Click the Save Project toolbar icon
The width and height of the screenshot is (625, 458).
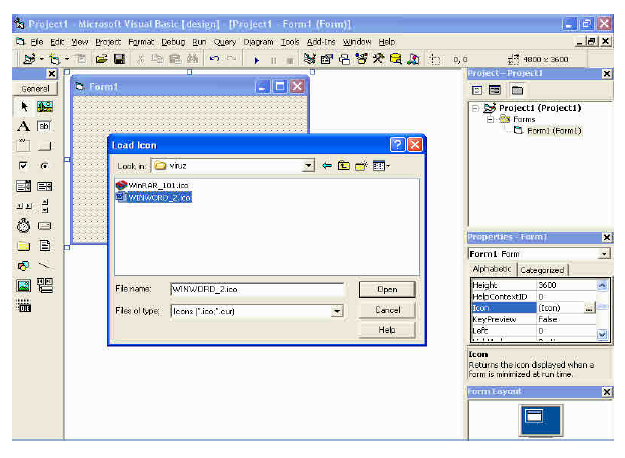click(119, 59)
